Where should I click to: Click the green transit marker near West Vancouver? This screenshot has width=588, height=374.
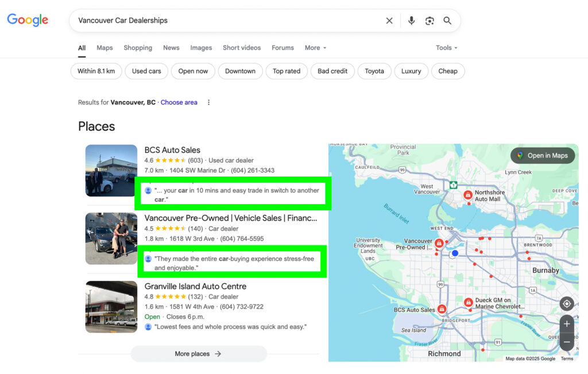coord(454,185)
